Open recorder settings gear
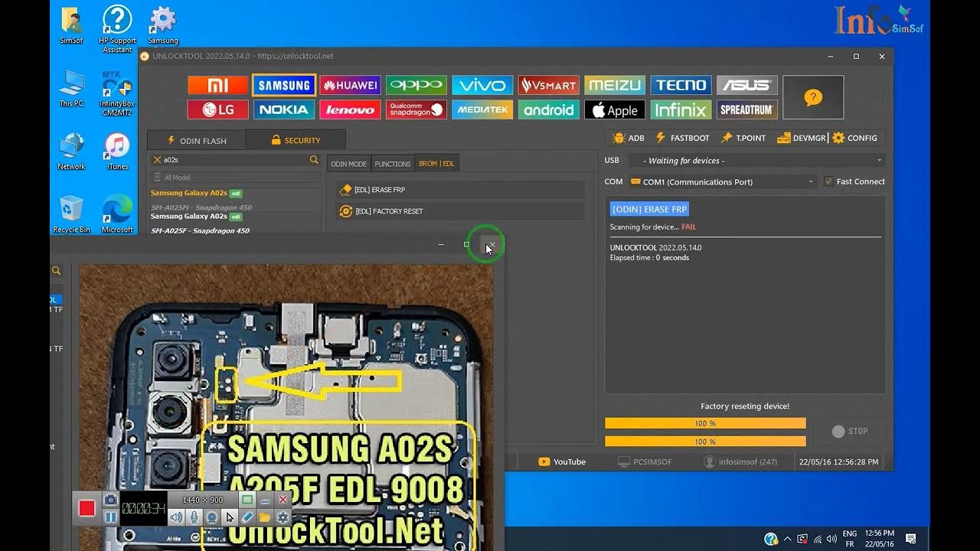 click(x=283, y=517)
